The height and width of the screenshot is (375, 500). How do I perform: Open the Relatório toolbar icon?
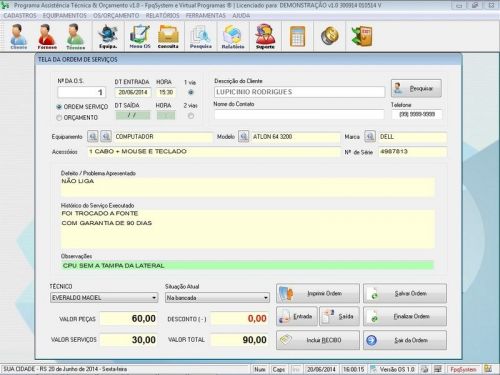pyautogui.click(x=233, y=36)
